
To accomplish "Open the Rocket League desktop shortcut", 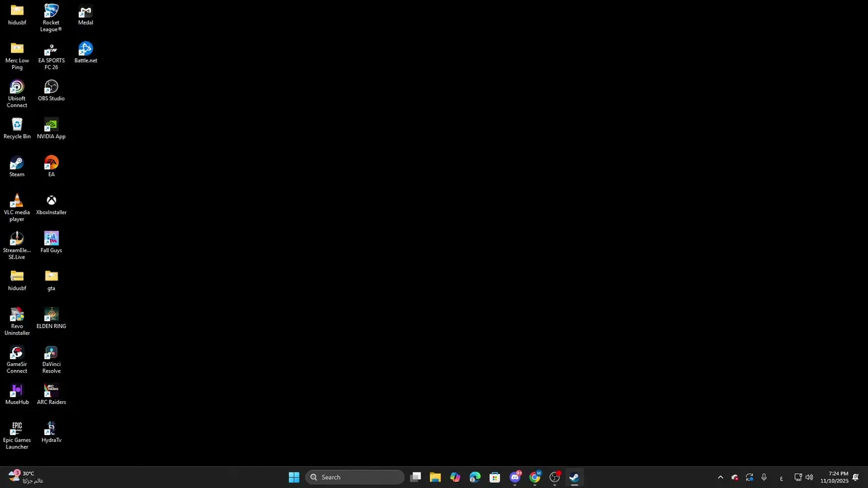I will [51, 18].
